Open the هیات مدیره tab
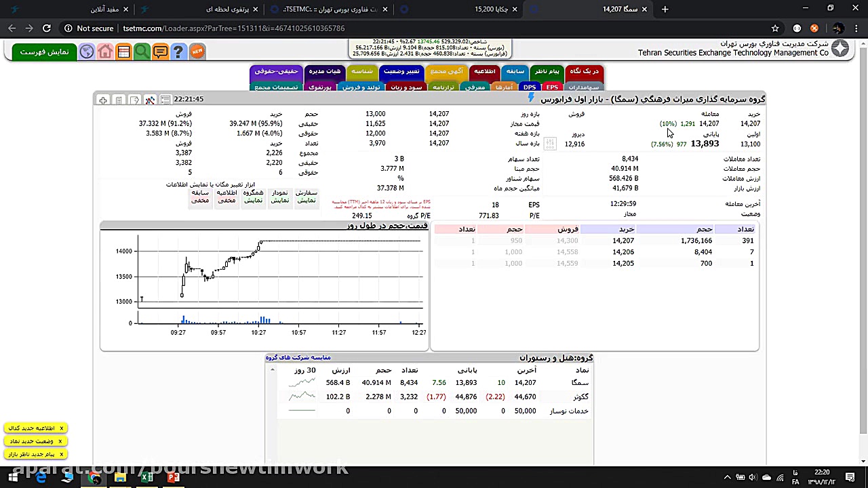The image size is (868, 488). pos(325,71)
